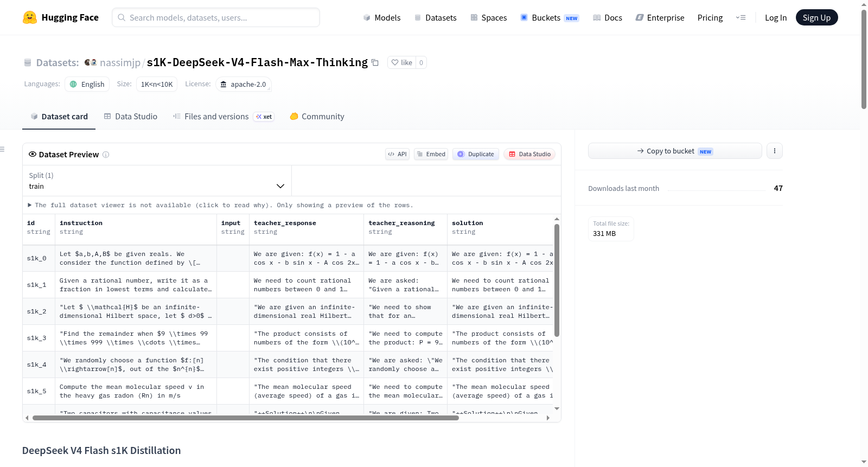Click the like count of 0
The image size is (868, 467).
tap(421, 62)
